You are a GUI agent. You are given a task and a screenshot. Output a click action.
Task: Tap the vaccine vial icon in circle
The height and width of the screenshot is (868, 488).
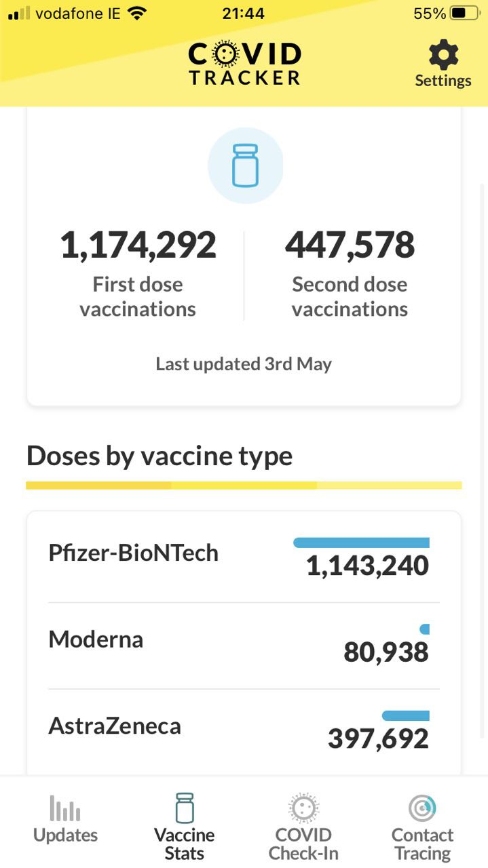coord(245,165)
